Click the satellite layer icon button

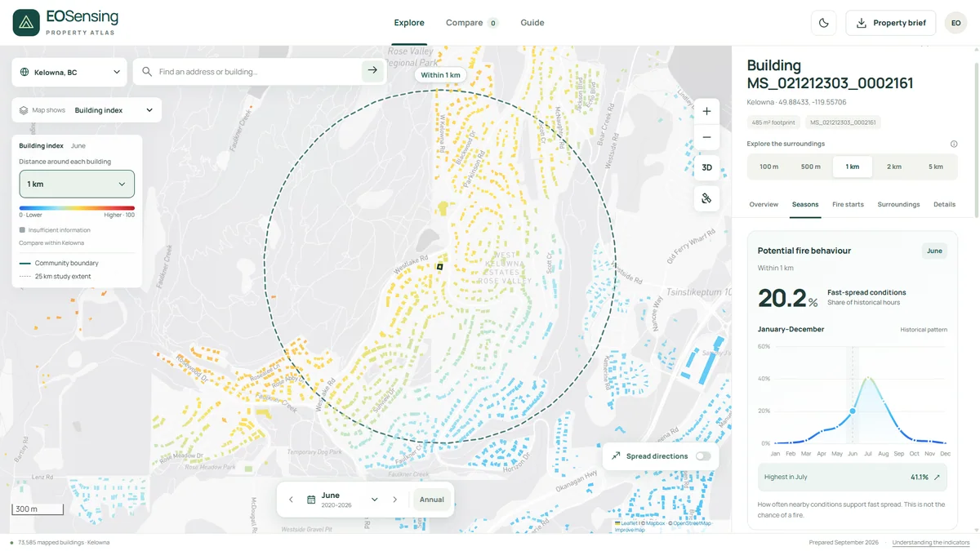[706, 198]
